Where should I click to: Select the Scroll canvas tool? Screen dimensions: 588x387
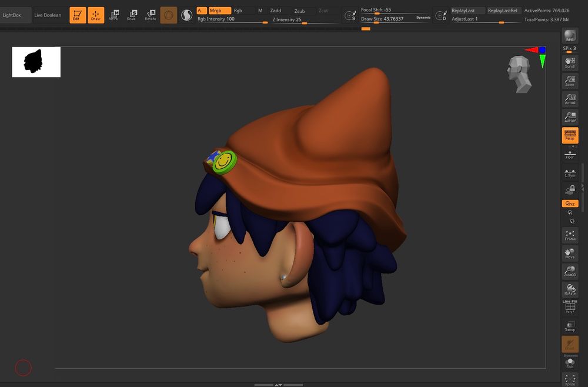point(570,62)
